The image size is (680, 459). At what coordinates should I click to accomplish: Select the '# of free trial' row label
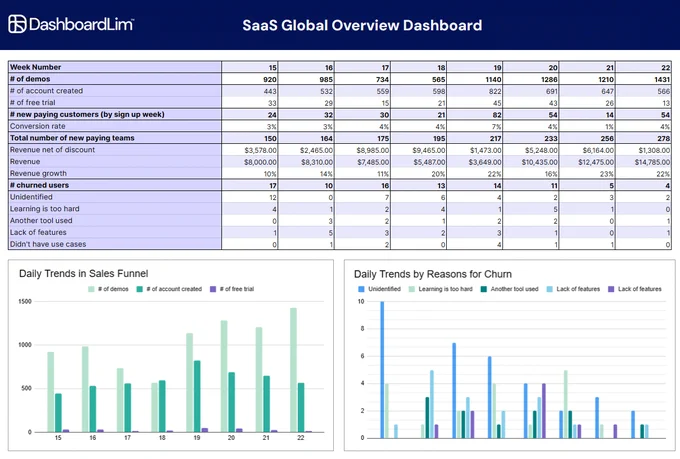(x=33, y=102)
